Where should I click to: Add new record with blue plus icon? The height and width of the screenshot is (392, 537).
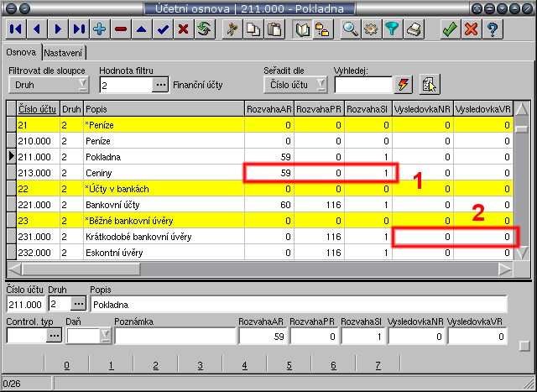(99, 29)
